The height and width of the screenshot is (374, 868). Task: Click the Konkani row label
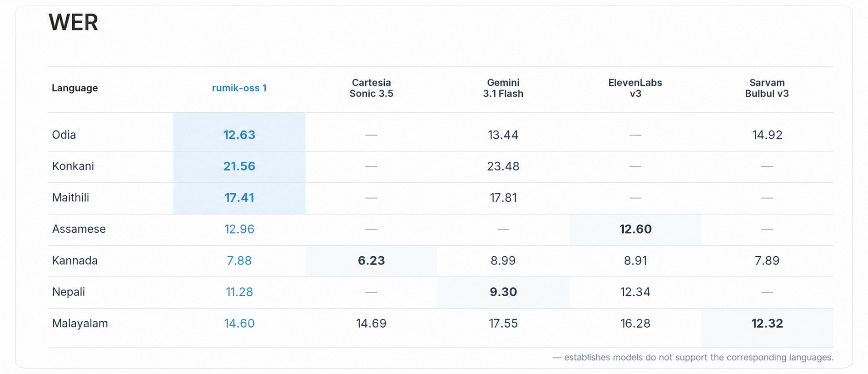73,166
